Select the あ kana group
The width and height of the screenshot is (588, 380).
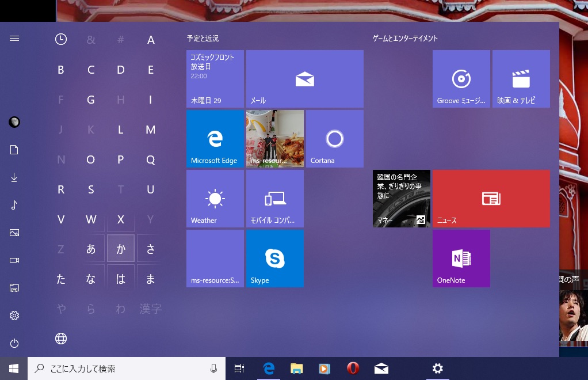(x=91, y=248)
